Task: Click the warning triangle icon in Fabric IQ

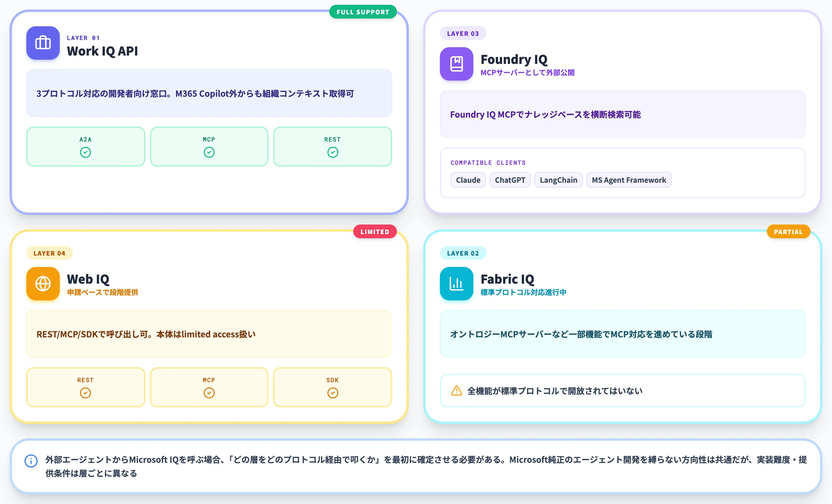Action: tap(456, 391)
